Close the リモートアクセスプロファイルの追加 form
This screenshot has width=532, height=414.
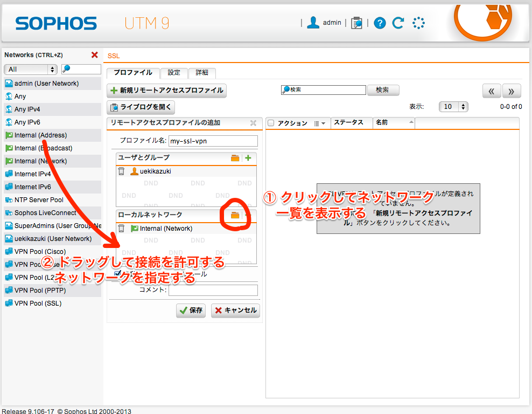[x=253, y=123]
